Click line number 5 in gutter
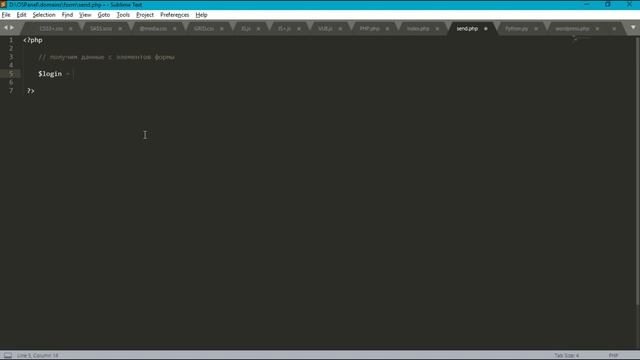The image size is (640, 360). tap(11, 74)
